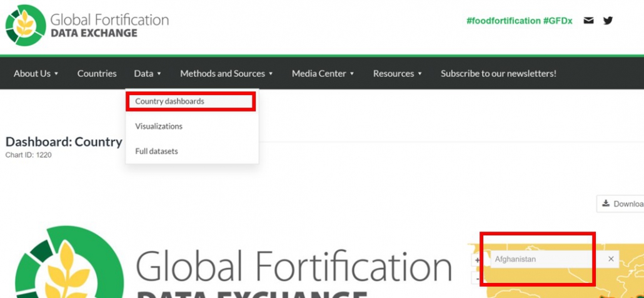The height and width of the screenshot is (298, 644).
Task: Open the Countries page
Action: click(x=97, y=74)
